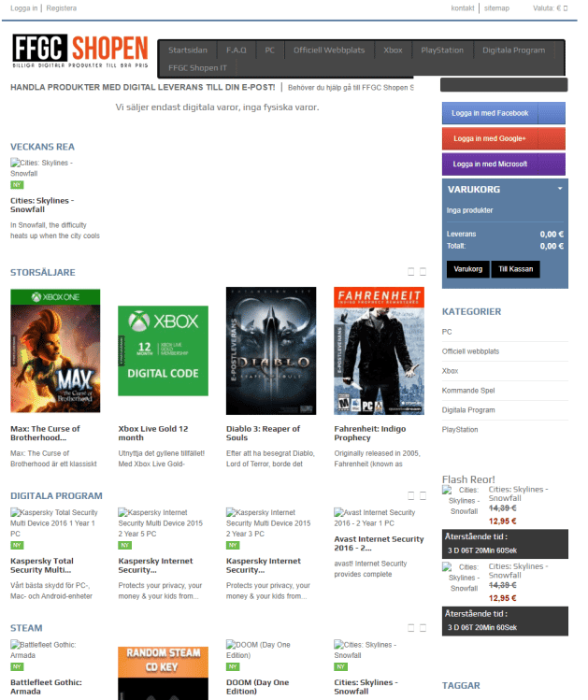588x700 pixels.
Task: Open Cities: Skylines title in Veckans Rea
Action: pyautogui.click(x=42, y=205)
